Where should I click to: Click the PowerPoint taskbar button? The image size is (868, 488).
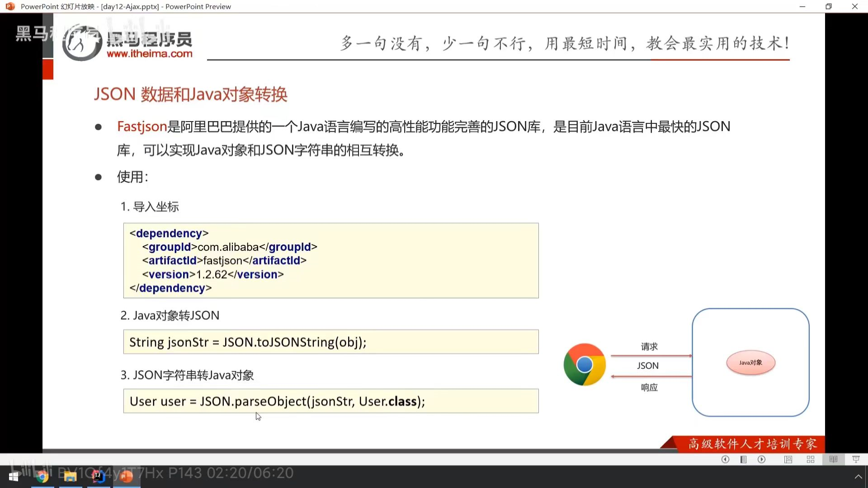(x=126, y=477)
